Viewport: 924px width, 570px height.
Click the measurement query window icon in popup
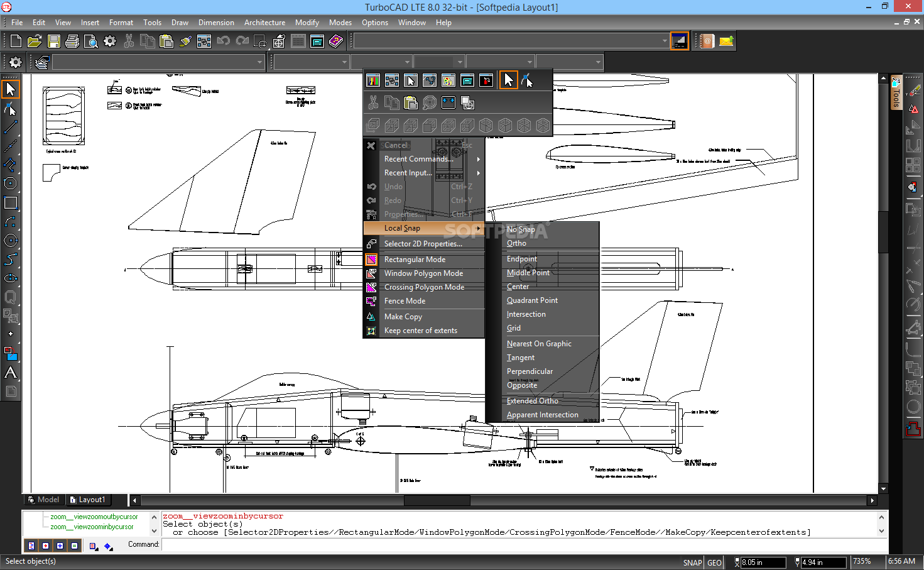[430, 80]
